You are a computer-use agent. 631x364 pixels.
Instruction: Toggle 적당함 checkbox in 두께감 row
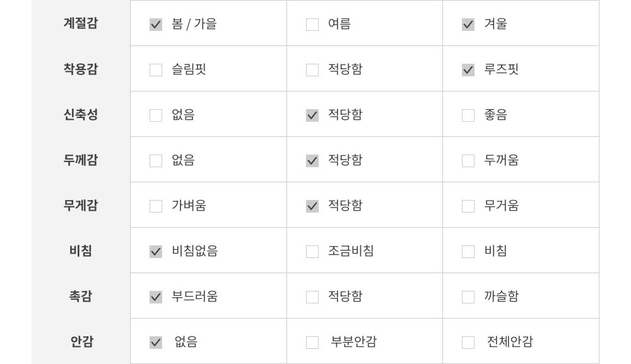click(312, 161)
